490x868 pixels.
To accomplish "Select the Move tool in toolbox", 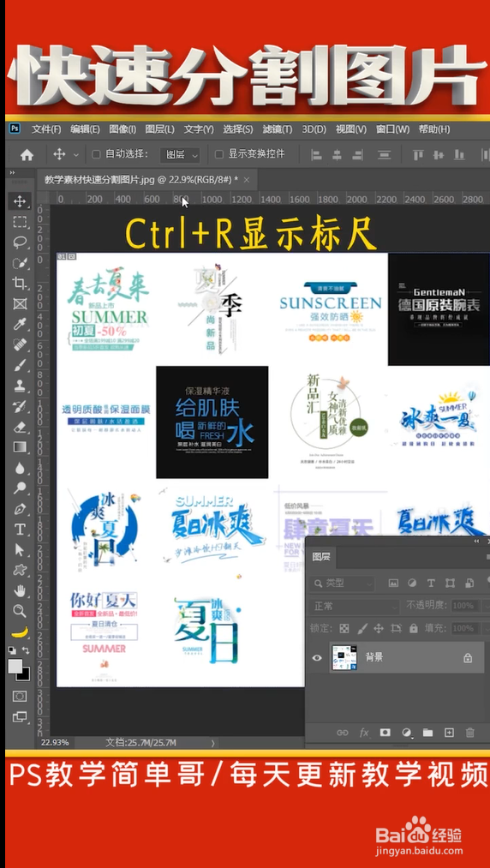I will (20, 201).
